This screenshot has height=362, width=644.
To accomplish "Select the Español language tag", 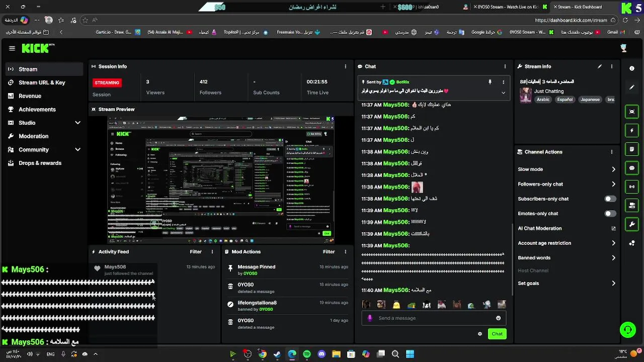I will (x=565, y=100).
